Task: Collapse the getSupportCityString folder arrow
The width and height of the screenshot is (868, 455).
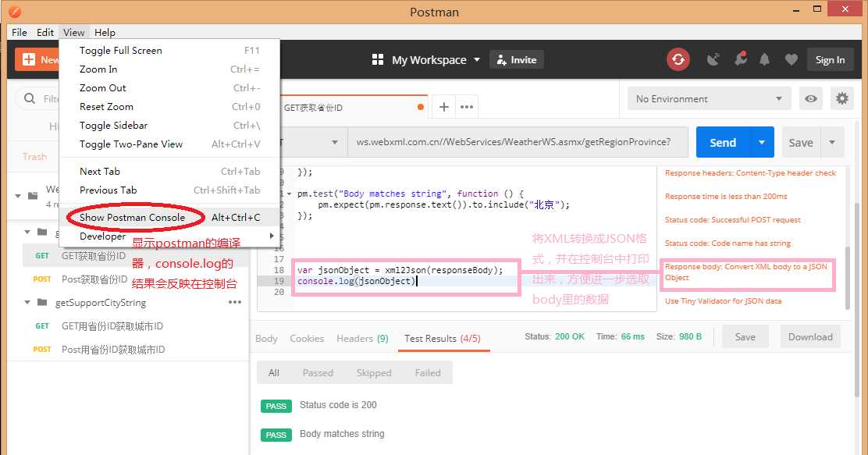Action: click(27, 302)
